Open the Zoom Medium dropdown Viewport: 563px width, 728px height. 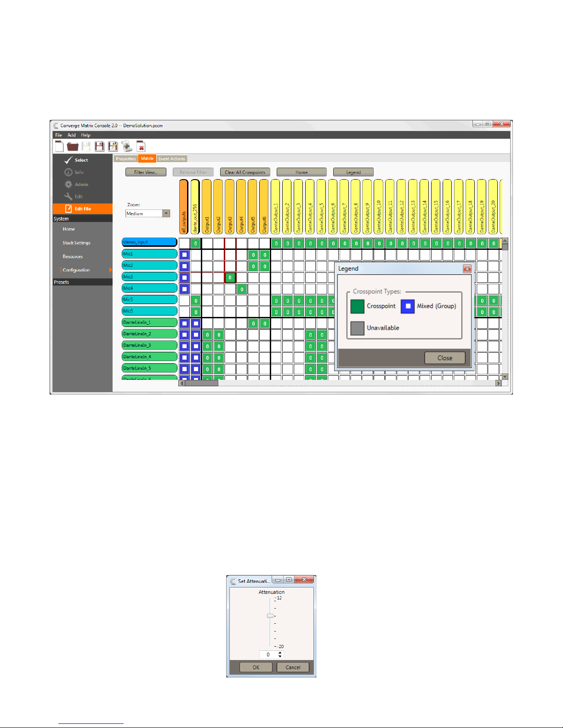(166, 214)
